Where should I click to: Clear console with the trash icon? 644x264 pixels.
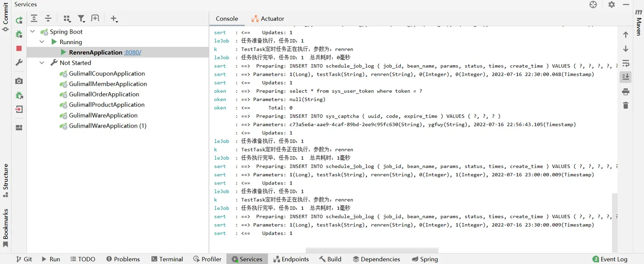point(626,106)
